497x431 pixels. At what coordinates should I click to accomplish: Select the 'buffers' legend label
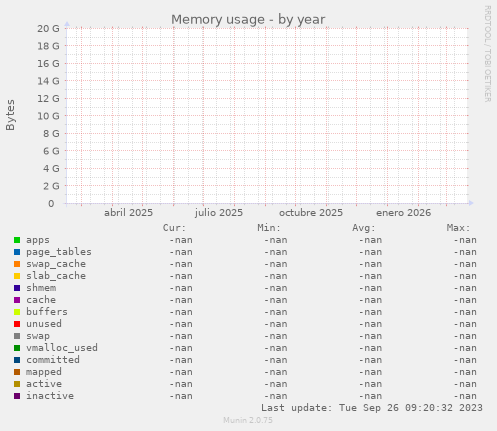pos(47,312)
